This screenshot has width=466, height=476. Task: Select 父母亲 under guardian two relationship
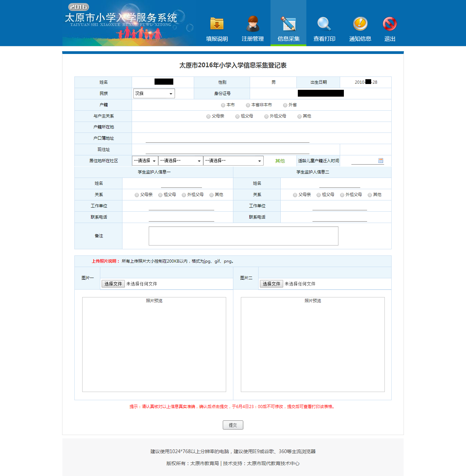[x=295, y=195]
